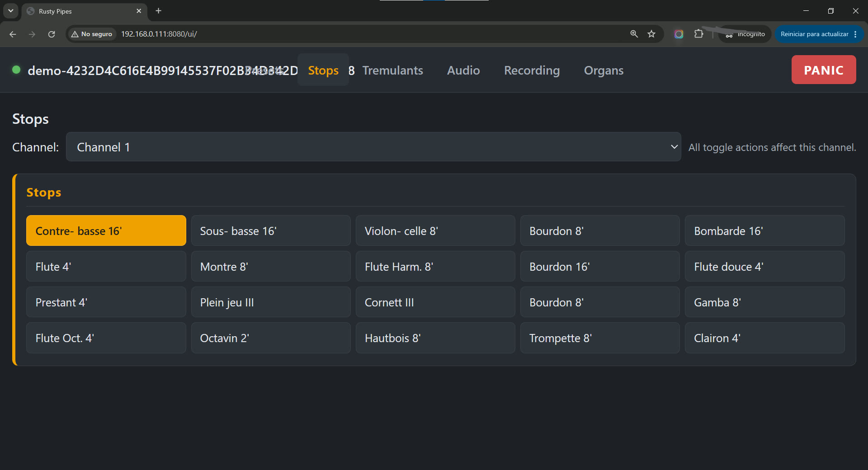
Task: Turn on Flute Harm. 8' stop
Action: tap(435, 266)
